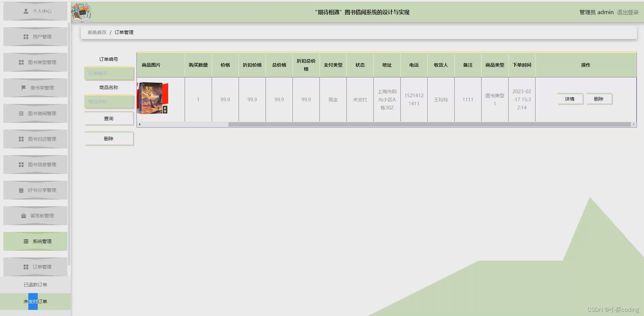Select 用户管理 in the sidebar

pyautogui.click(x=35, y=37)
